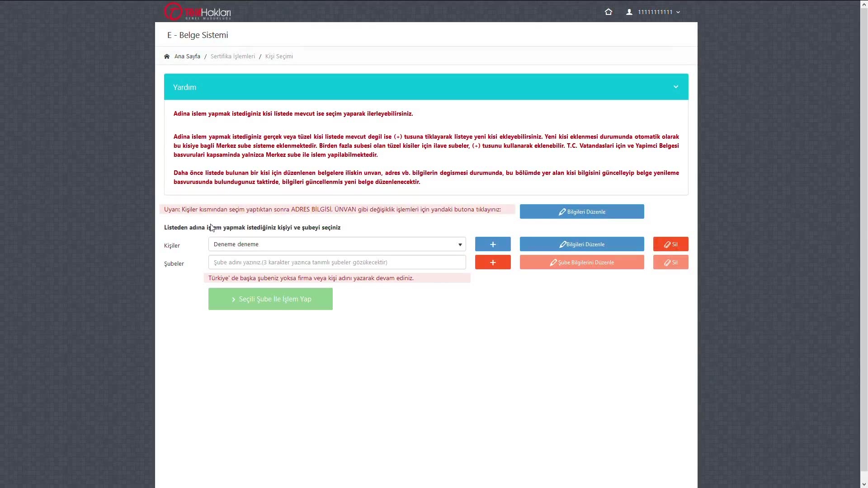Click the breadcrumb home icon
Viewport: 868px width, 488px height.
point(167,56)
